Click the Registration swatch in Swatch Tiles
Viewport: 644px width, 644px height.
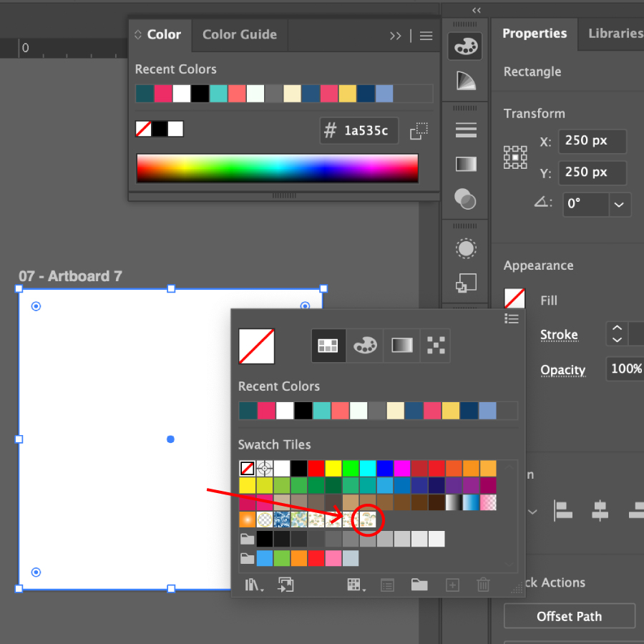[x=265, y=468]
